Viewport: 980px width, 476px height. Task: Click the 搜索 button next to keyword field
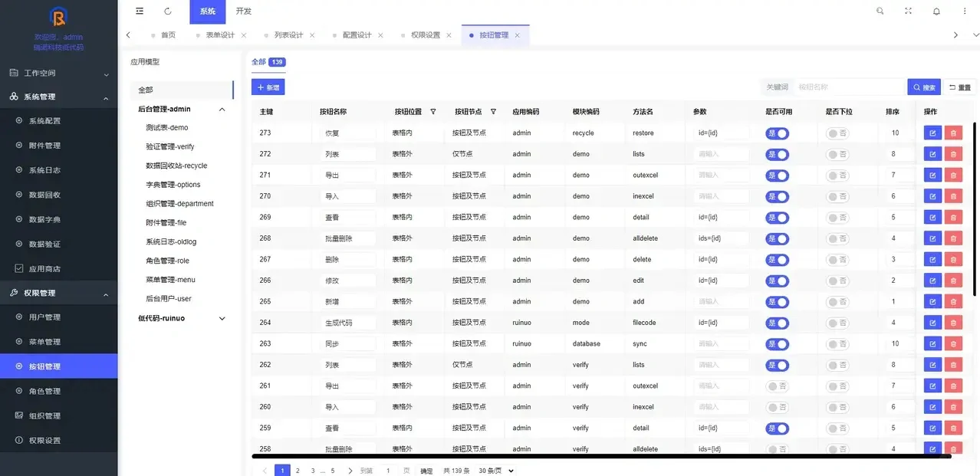[x=923, y=87]
